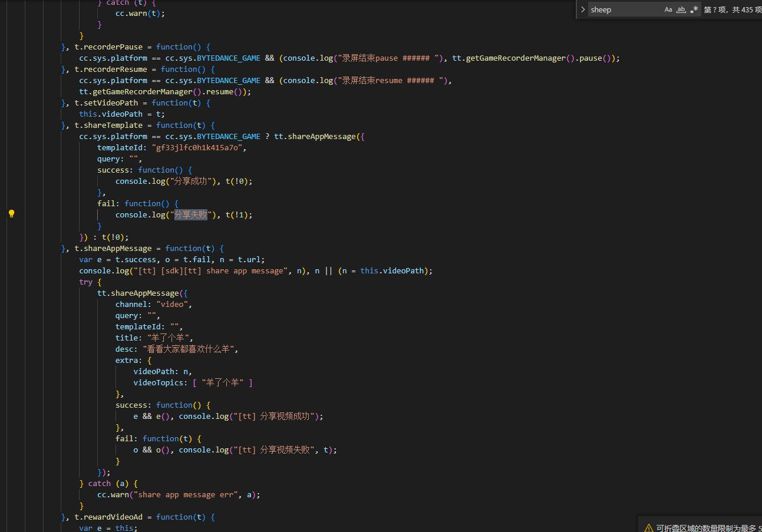The image size is (762, 532).
Task: Click the "share app message err" string
Action: coord(186,495)
